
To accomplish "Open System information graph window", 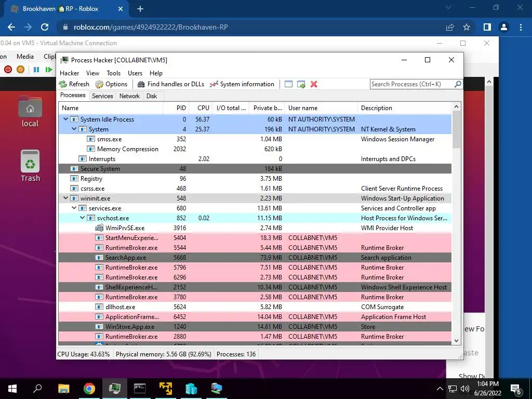I will click(242, 84).
